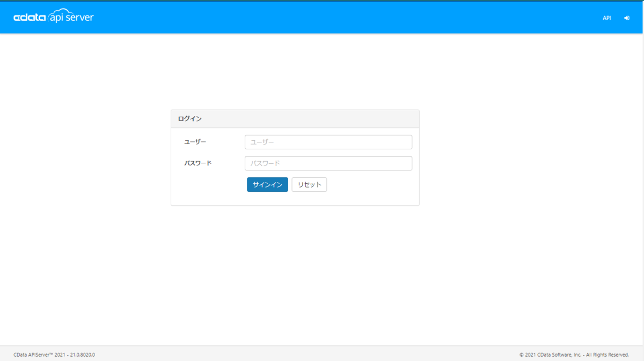Image resolution: width=644 pixels, height=361 pixels.
Task: Click the パスワード field label
Action: pos(198,163)
